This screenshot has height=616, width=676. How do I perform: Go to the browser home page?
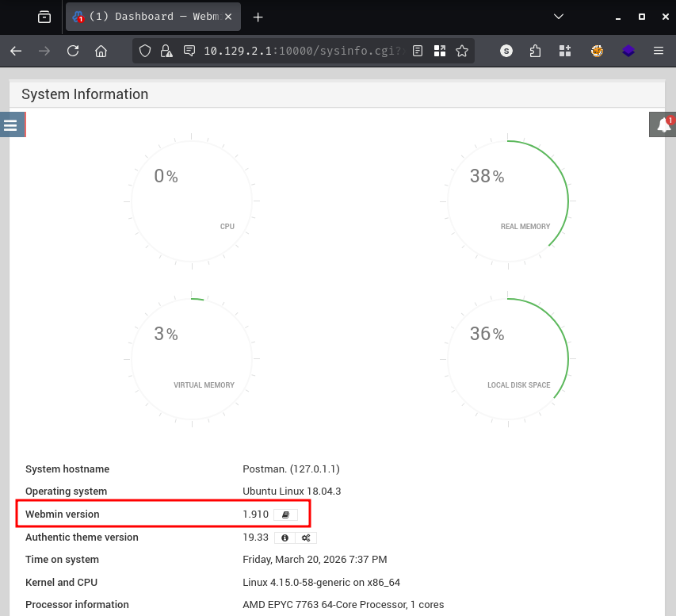101,51
